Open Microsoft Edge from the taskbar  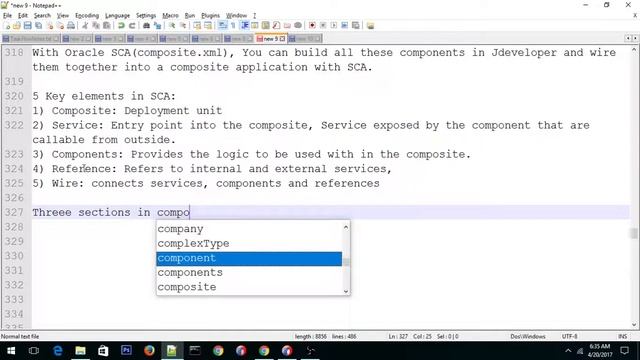pos(58,351)
